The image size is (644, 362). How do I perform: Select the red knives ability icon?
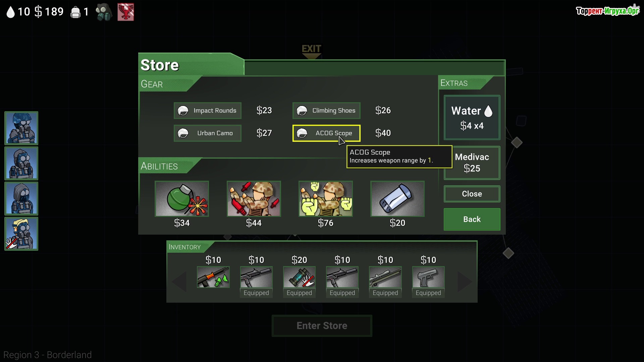(x=254, y=199)
